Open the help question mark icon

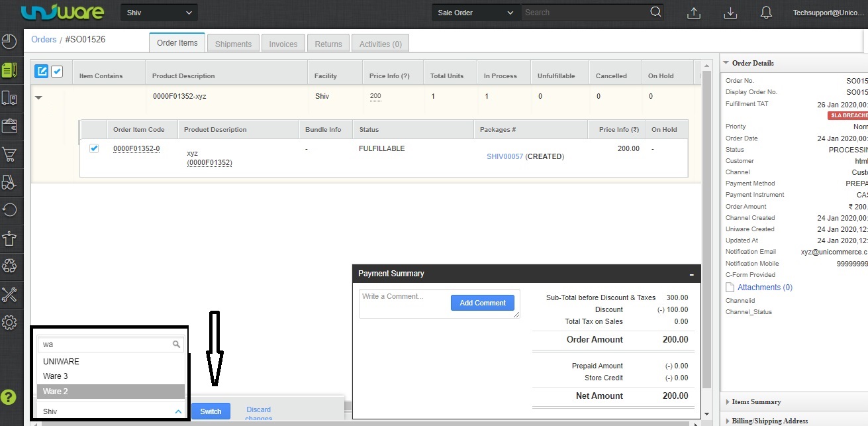pos(9,396)
